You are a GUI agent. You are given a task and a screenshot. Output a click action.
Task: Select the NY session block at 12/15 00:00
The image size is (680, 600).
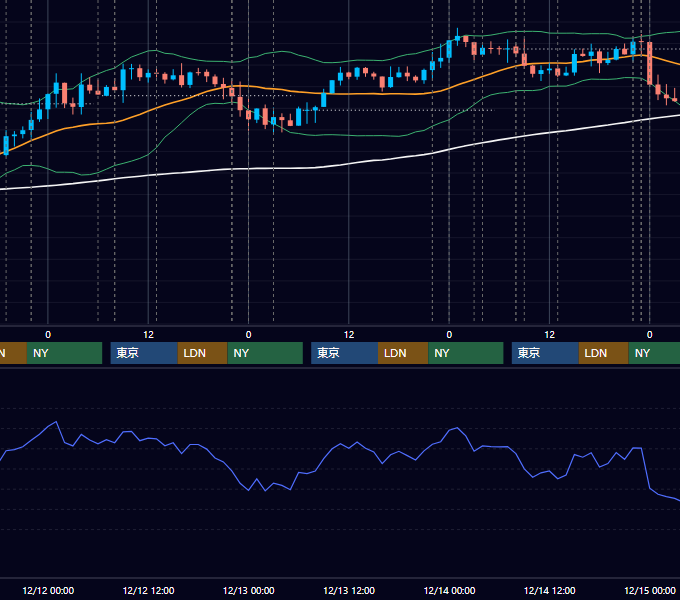pos(654,353)
